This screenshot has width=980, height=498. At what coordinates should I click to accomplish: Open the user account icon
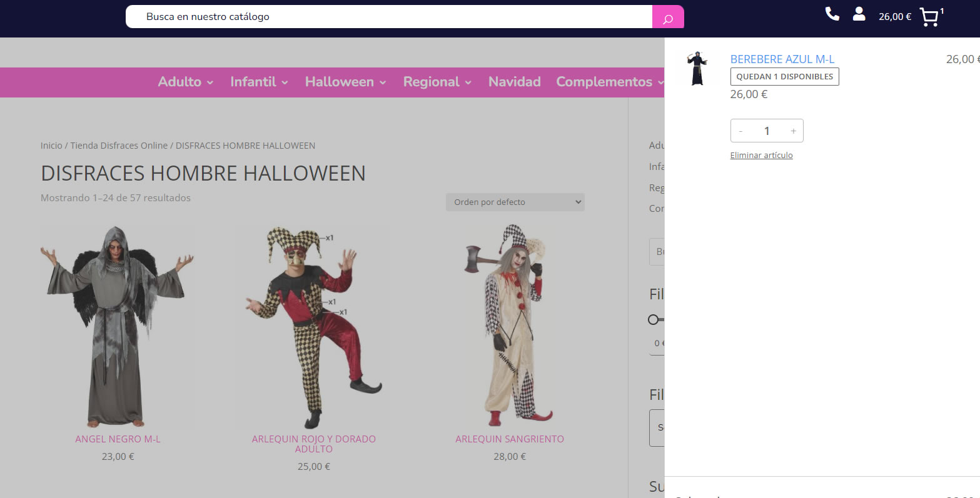[859, 14]
